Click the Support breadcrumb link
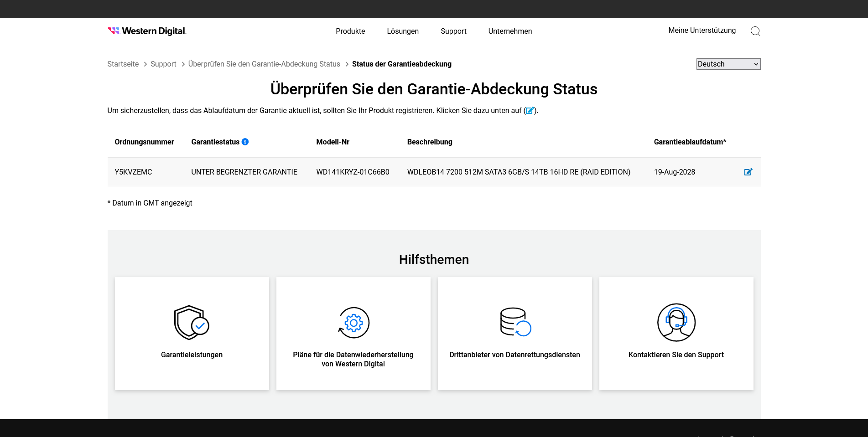 pos(163,64)
